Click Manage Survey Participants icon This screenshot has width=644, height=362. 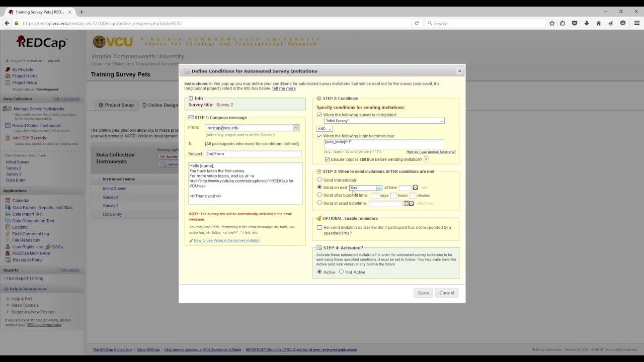[x=7, y=109]
